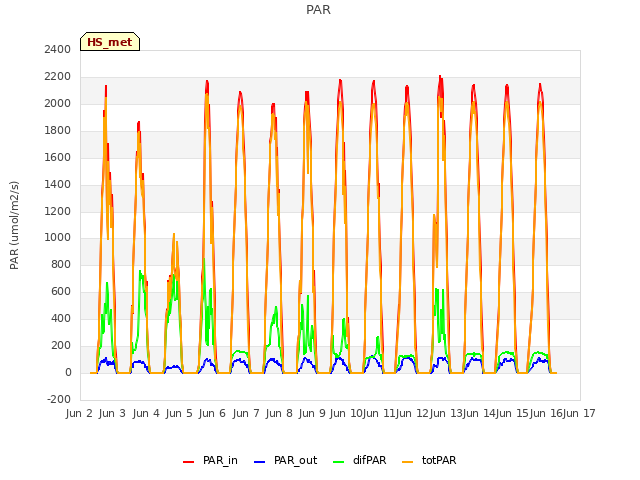Click the Jun 7 x-axis label

(246, 413)
